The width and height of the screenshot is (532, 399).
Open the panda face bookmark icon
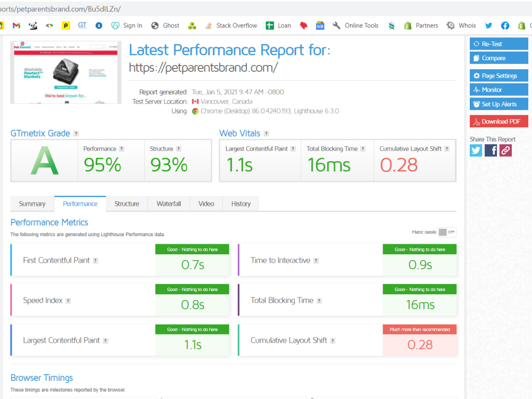tap(33, 26)
